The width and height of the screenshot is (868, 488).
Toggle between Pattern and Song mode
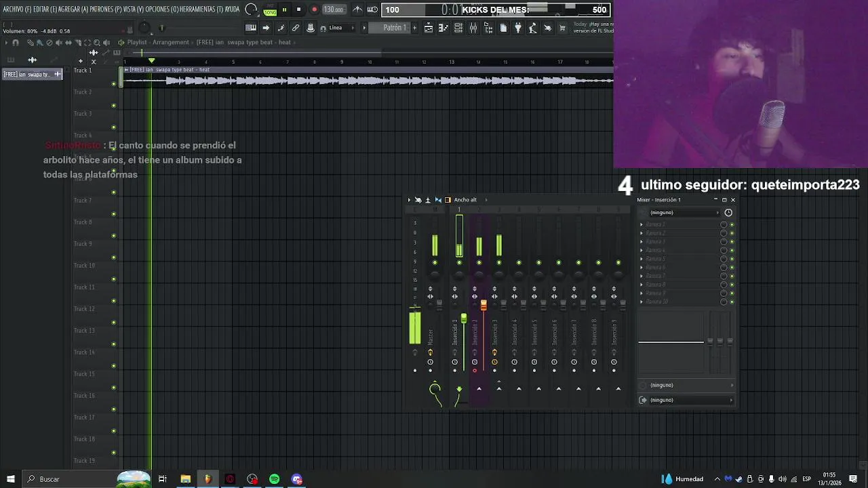270,9
